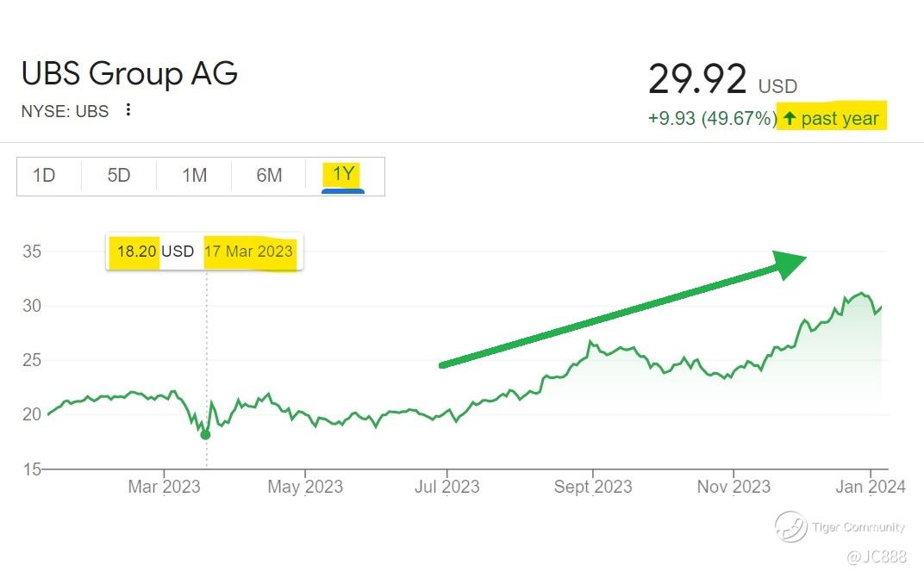Click the green up-arrow past year icon

[789, 119]
